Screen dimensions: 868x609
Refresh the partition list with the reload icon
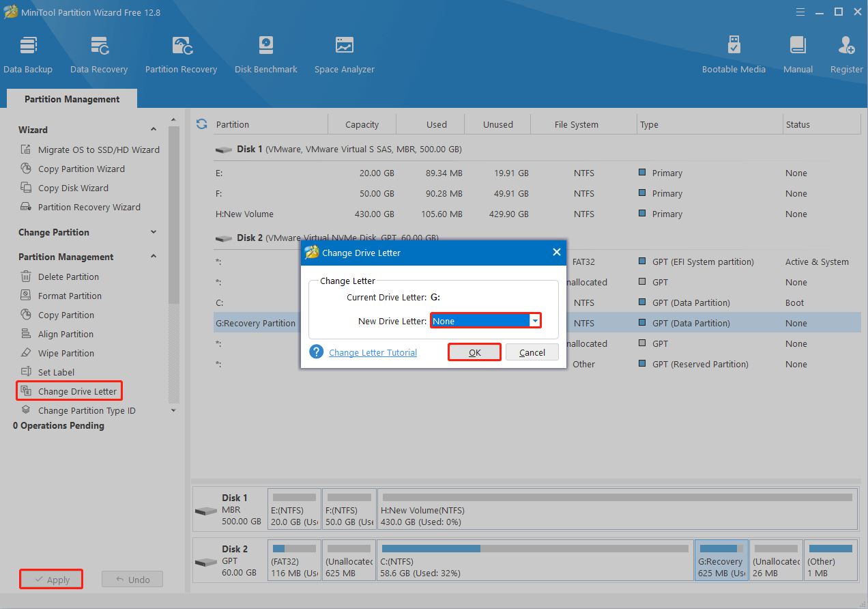(x=201, y=124)
